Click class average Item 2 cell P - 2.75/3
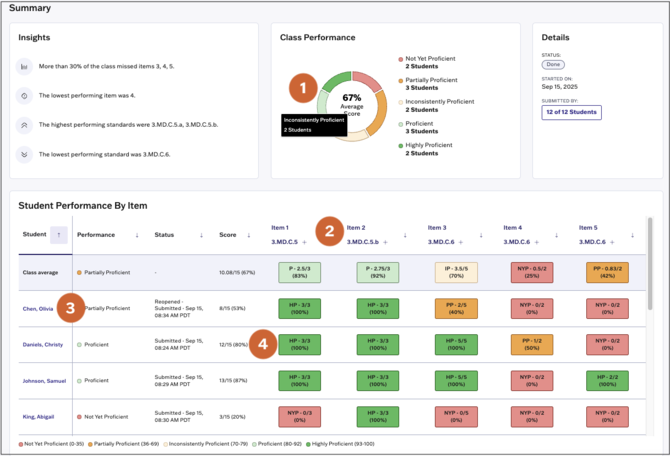Screen dimensions: 670x456 click(378, 273)
